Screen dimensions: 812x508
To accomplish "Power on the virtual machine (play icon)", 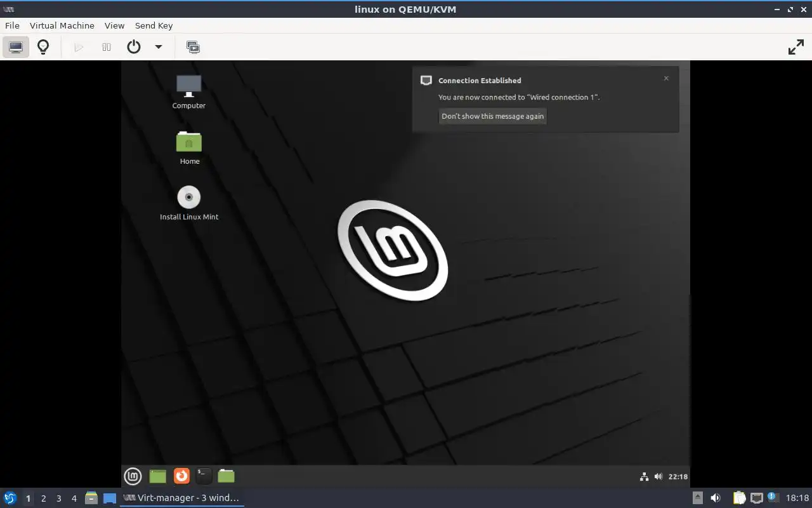I will click(79, 47).
